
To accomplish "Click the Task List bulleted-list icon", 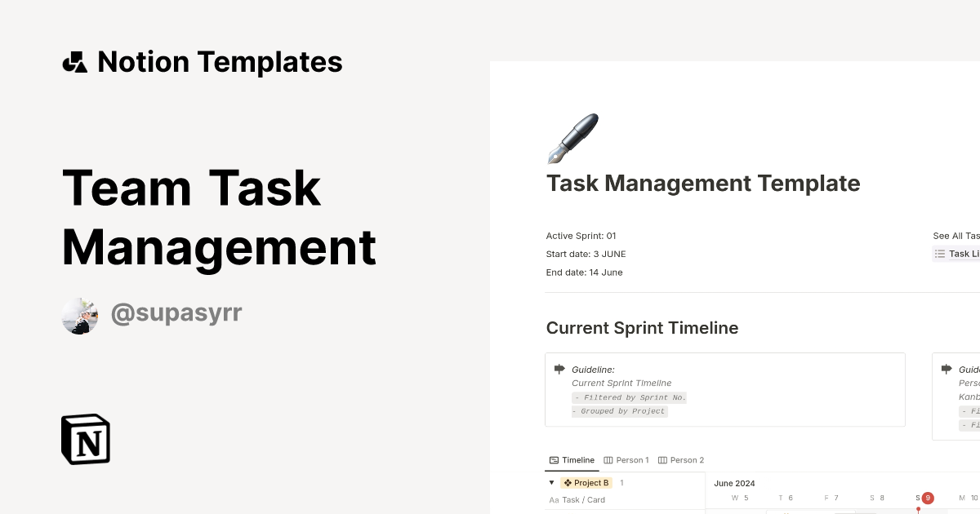I will click(940, 254).
